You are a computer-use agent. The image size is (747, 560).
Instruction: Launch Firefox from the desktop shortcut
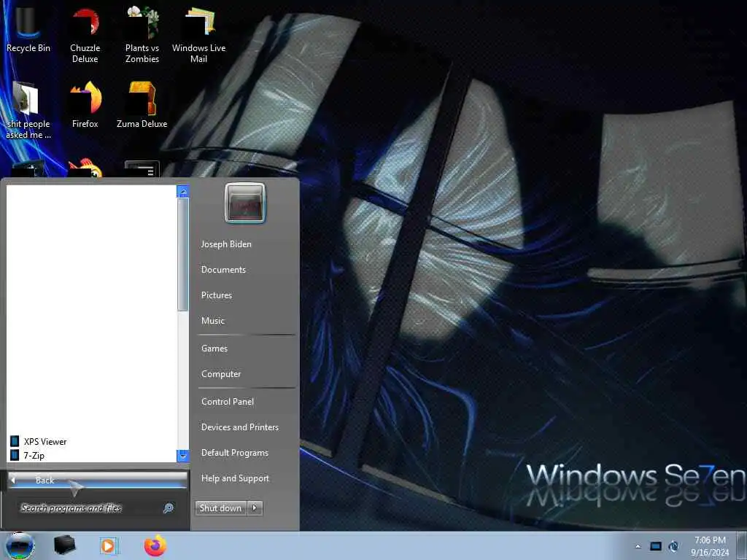85,105
